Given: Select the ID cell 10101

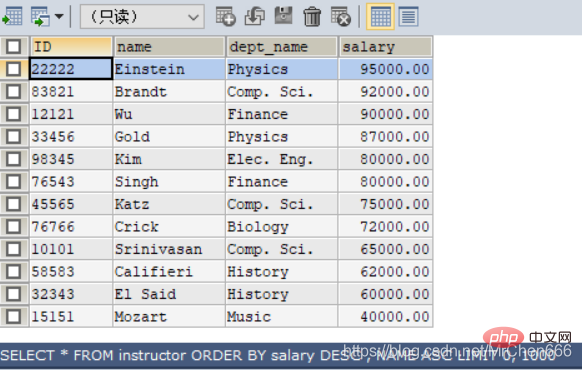Looking at the screenshot, I should pos(71,249).
